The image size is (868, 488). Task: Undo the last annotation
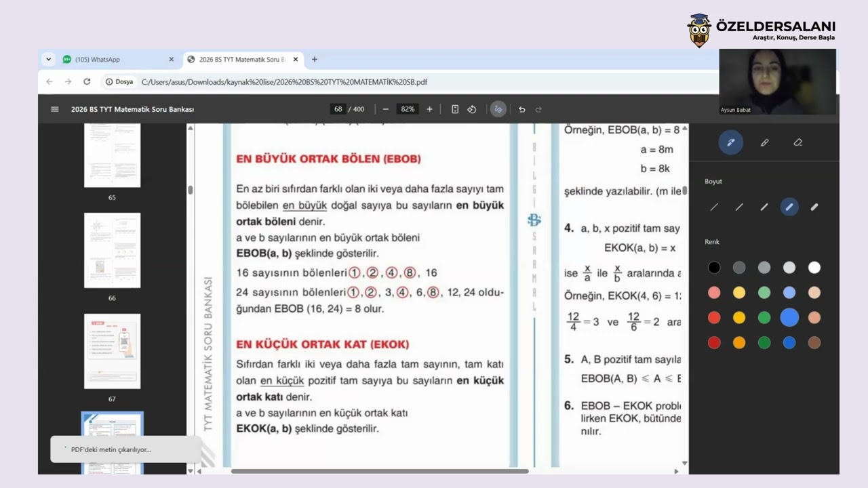click(521, 109)
